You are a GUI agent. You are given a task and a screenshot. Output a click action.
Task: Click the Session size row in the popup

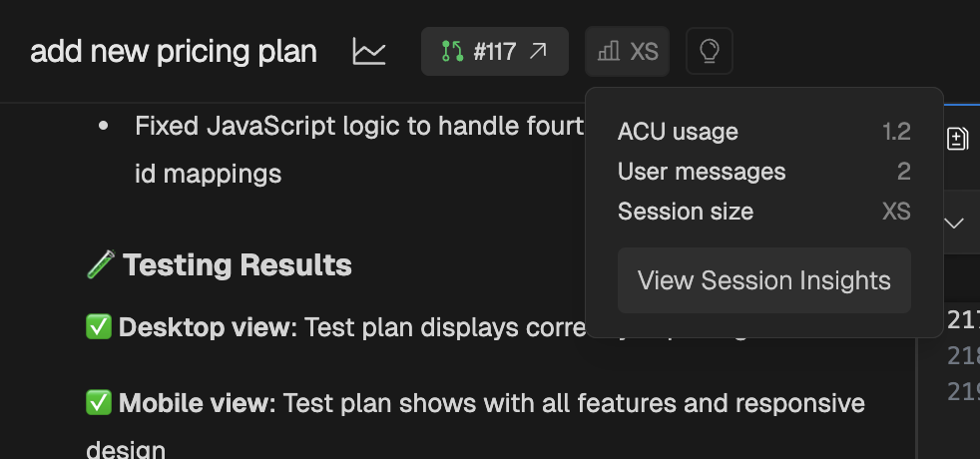[763, 212]
